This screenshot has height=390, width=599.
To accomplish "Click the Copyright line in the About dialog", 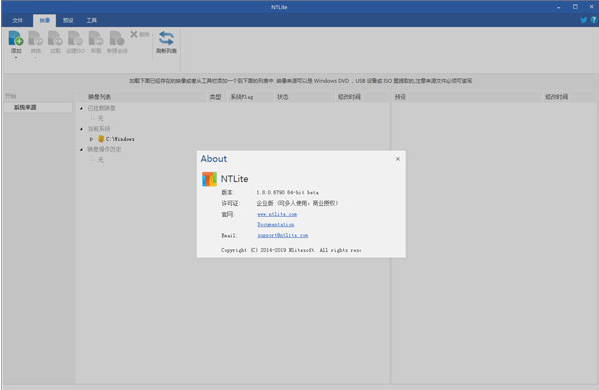I will pos(291,250).
